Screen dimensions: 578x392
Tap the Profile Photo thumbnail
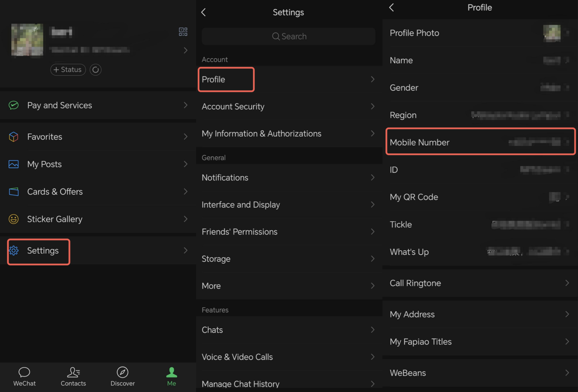(552, 33)
